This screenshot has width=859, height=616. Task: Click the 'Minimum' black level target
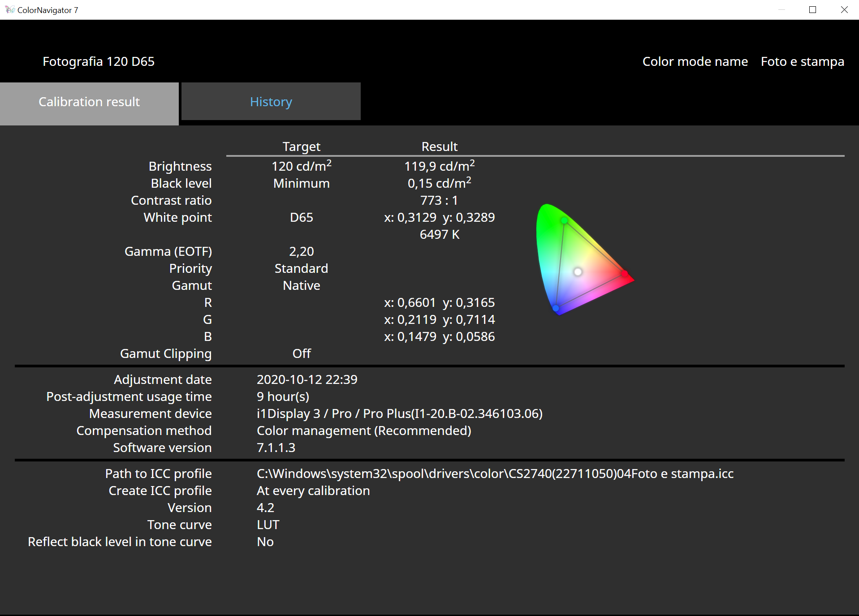(x=302, y=183)
